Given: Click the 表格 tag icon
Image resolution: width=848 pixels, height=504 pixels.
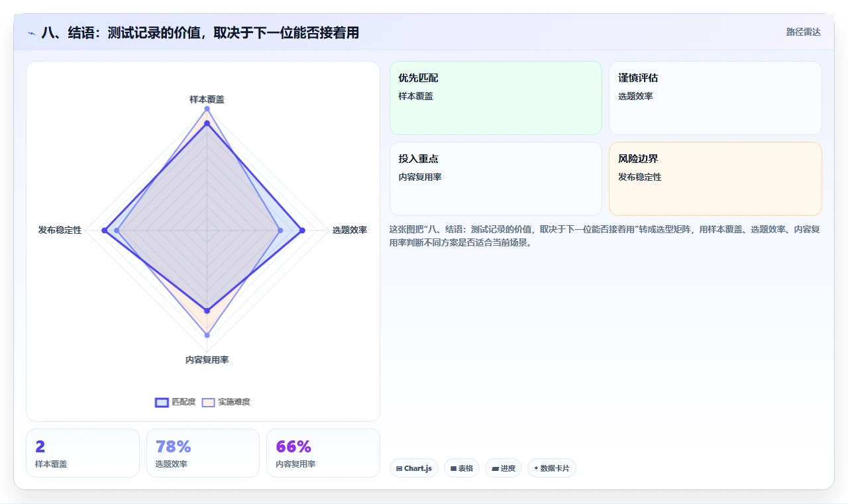Looking at the screenshot, I should [x=453, y=469].
